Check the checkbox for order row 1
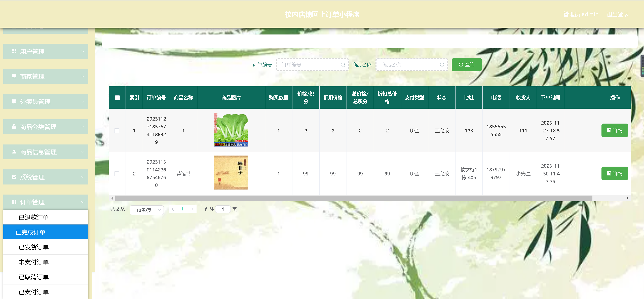 117,131
